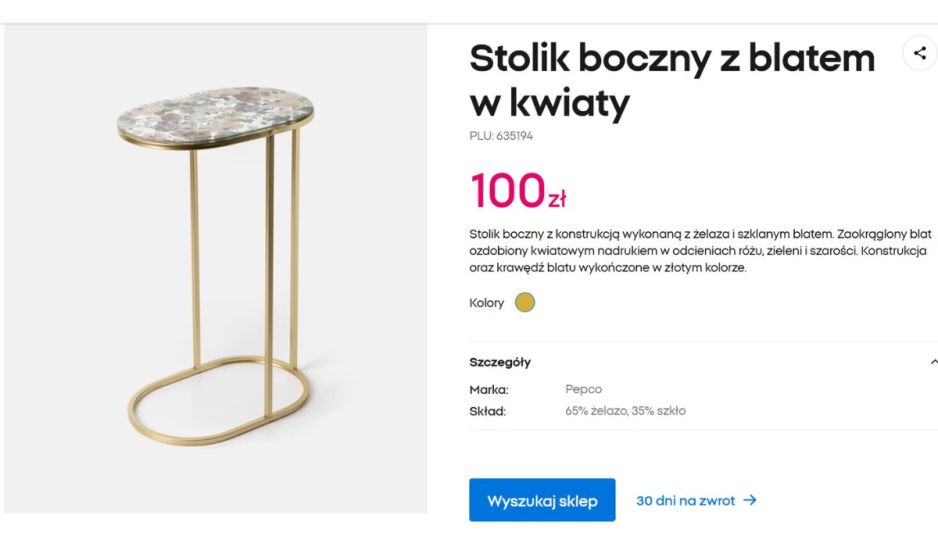Click the arrow icon after 30 dni na zwrot
Viewport: 938px width, 547px height.
[x=750, y=500]
